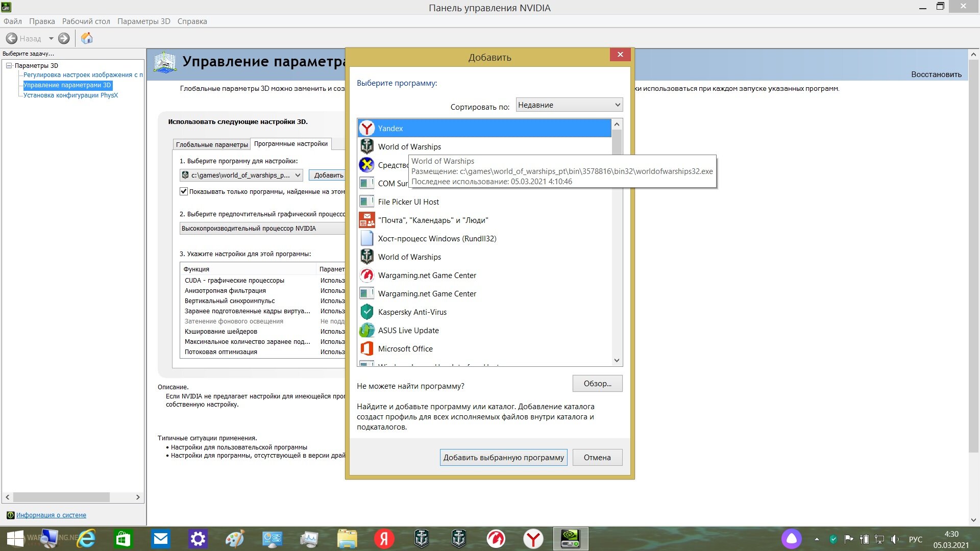Click the volume speaker tray icon

[895, 539]
